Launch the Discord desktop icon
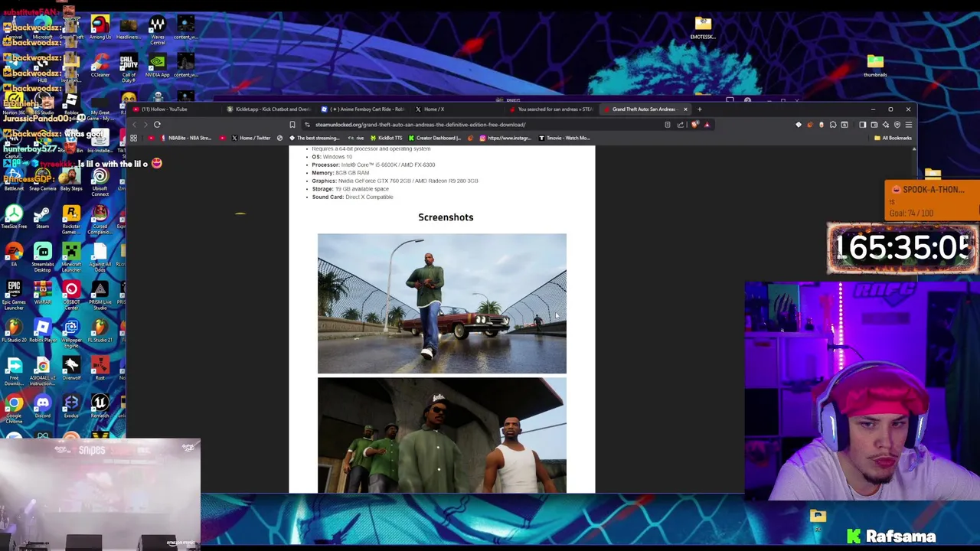Screen dimensions: 980x551 coord(42,406)
